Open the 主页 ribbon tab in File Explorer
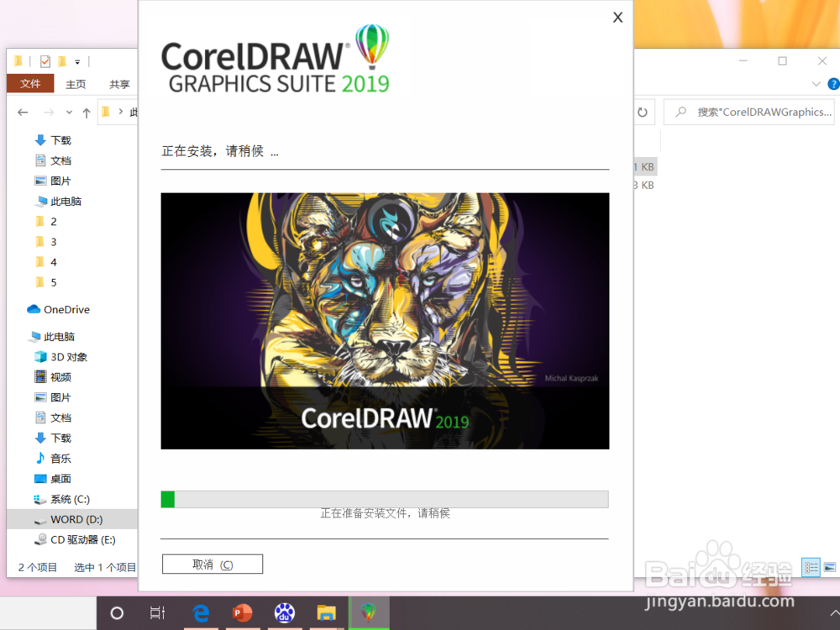Screen dimensions: 840x630 pyautogui.click(x=76, y=84)
